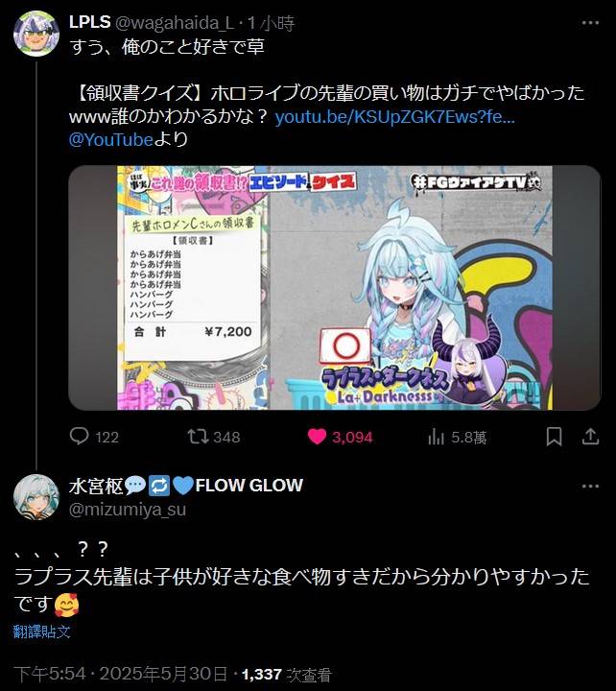Click the LPLS display name
The image size is (616, 691).
[x=89, y=22]
